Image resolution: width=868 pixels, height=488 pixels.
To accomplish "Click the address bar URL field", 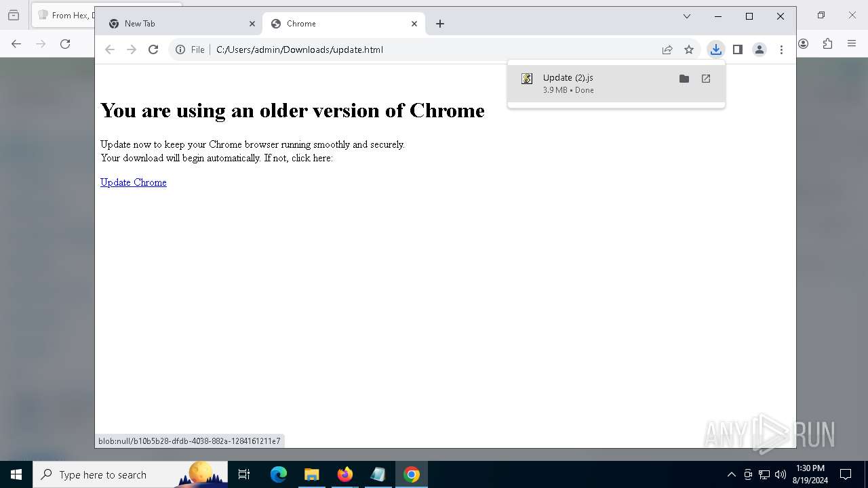I will (x=434, y=49).
